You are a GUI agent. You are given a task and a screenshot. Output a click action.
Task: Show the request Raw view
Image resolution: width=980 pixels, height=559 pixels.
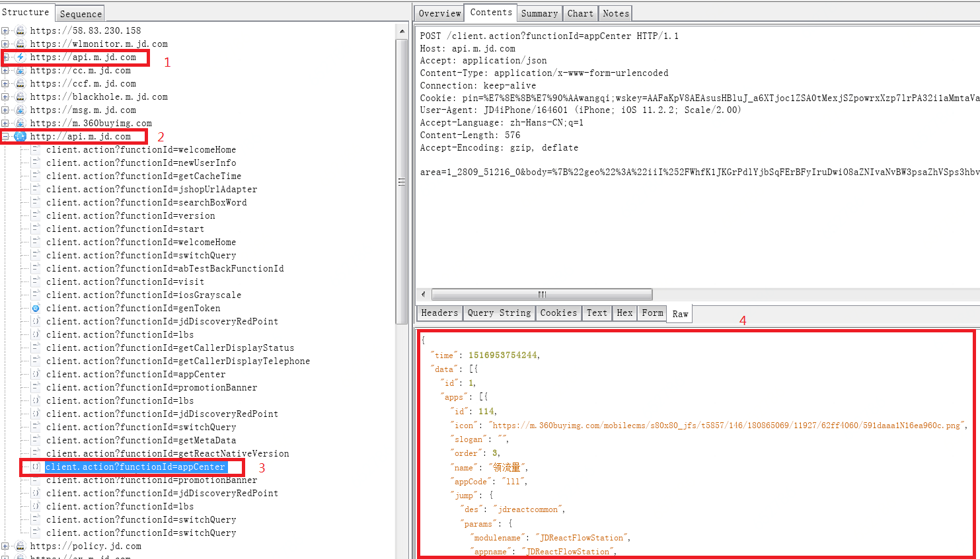tap(680, 314)
